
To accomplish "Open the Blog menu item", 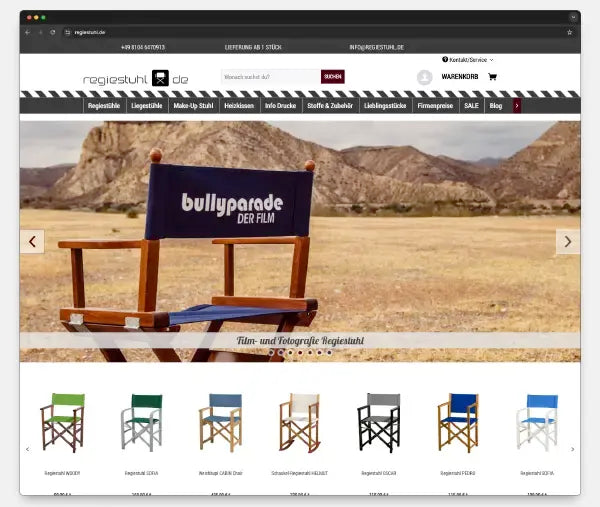I will pyautogui.click(x=496, y=106).
